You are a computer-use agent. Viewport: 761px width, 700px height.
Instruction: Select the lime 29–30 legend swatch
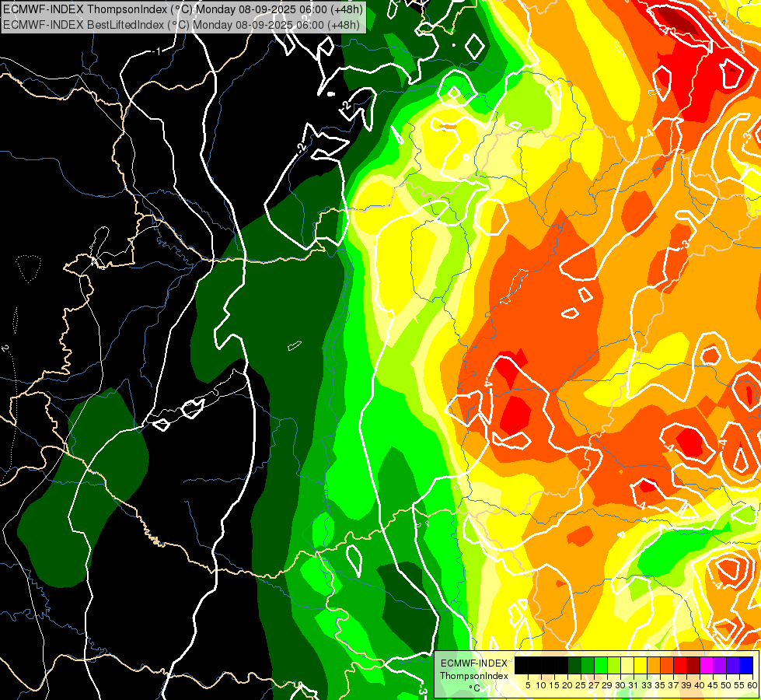614,665
